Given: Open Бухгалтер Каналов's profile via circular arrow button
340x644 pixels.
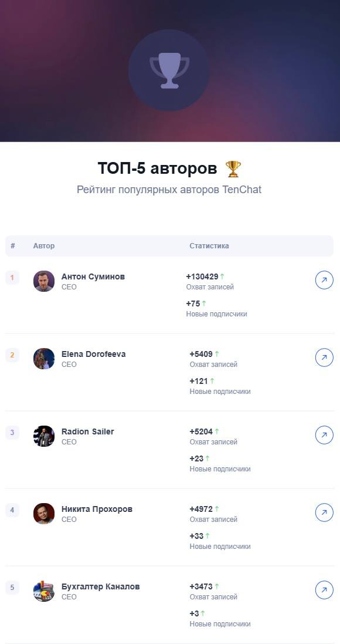Looking at the screenshot, I should pos(324,589).
